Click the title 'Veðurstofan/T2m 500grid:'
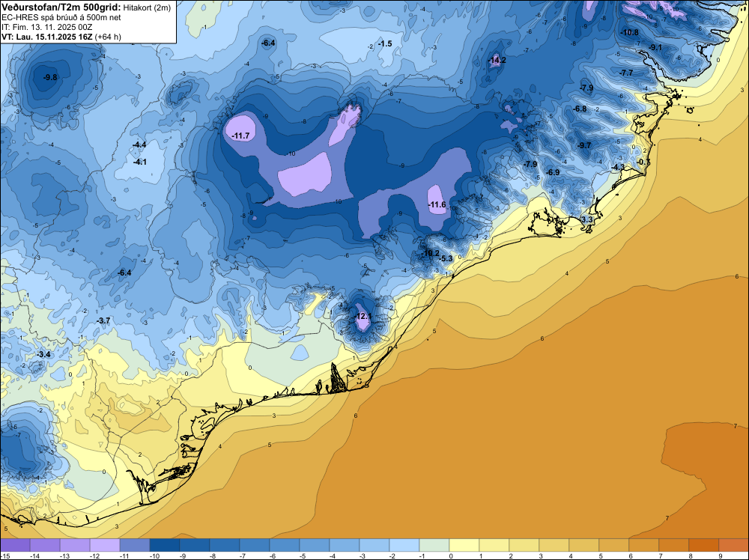This screenshot has width=749, height=560. click(x=61, y=7)
